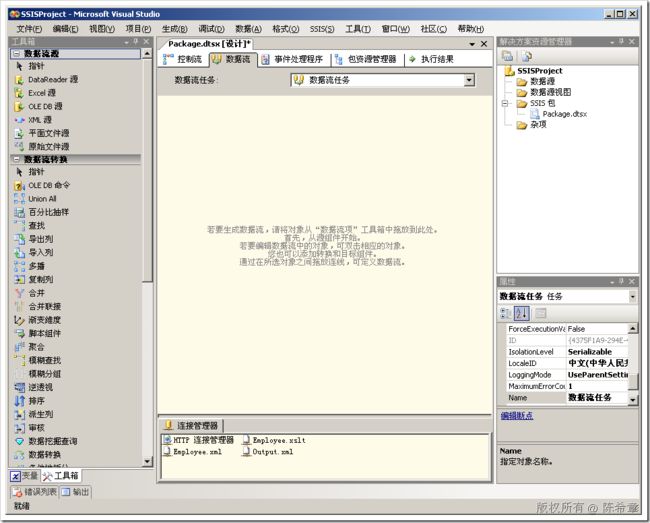650x523 pixels.
Task: Select the SSISProject root node
Action: coord(533,71)
